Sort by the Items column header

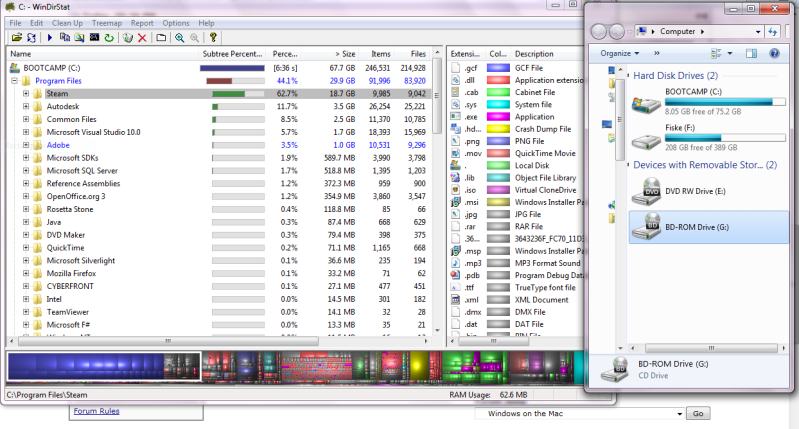click(x=376, y=53)
